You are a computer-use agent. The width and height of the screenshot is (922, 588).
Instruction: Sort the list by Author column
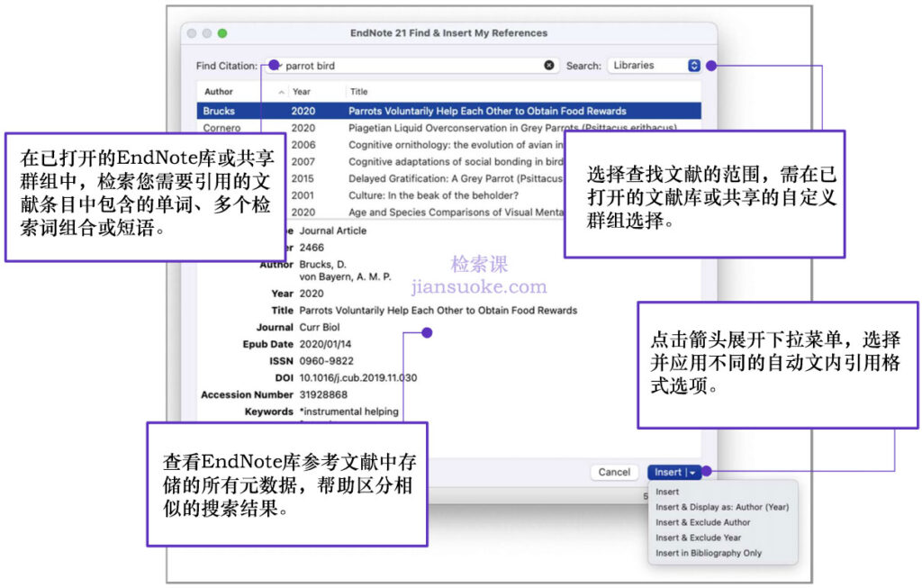[x=219, y=92]
